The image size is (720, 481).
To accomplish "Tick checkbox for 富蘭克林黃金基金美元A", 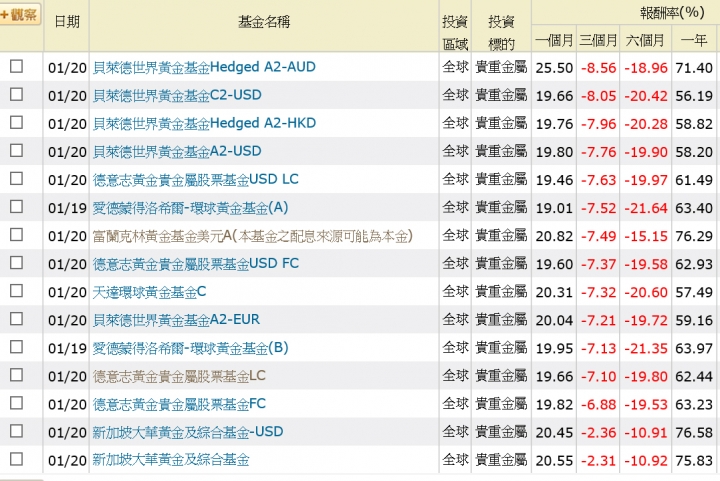I will 17,235.
